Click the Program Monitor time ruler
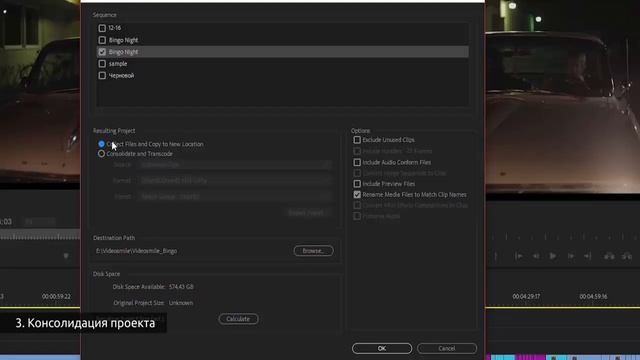Viewport: 640px width, 360px height. 562,236
